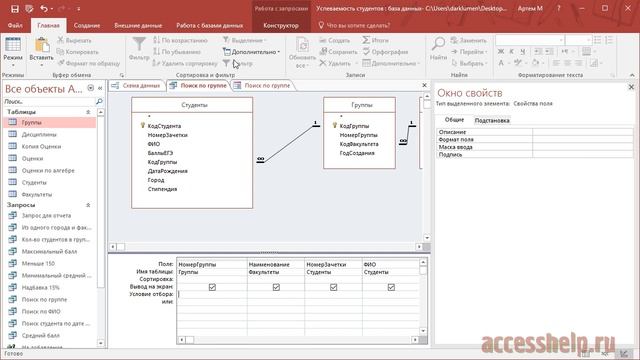Click the Refresh All (Обновить все) icon

(302, 45)
